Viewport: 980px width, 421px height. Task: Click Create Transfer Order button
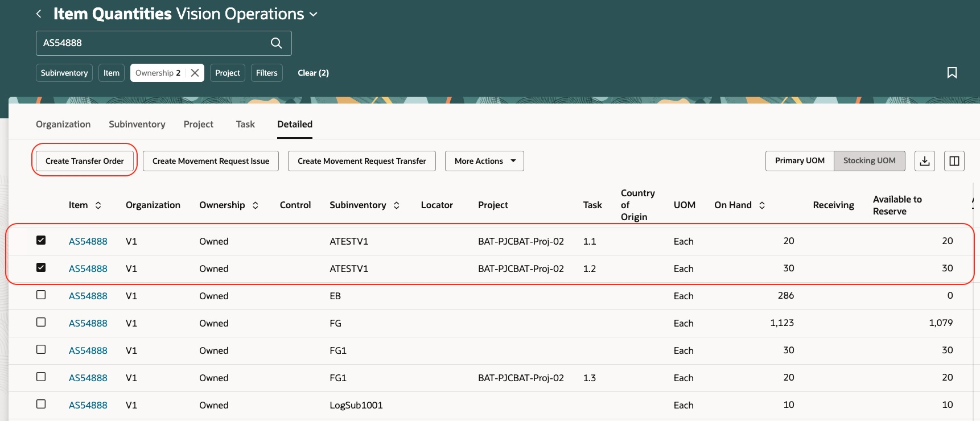(x=85, y=161)
